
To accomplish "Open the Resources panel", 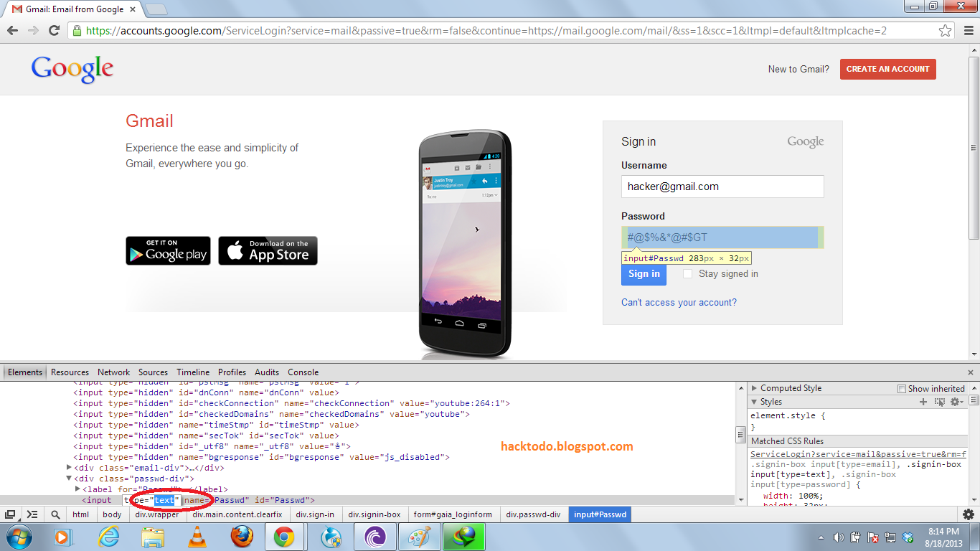I will coord(70,372).
